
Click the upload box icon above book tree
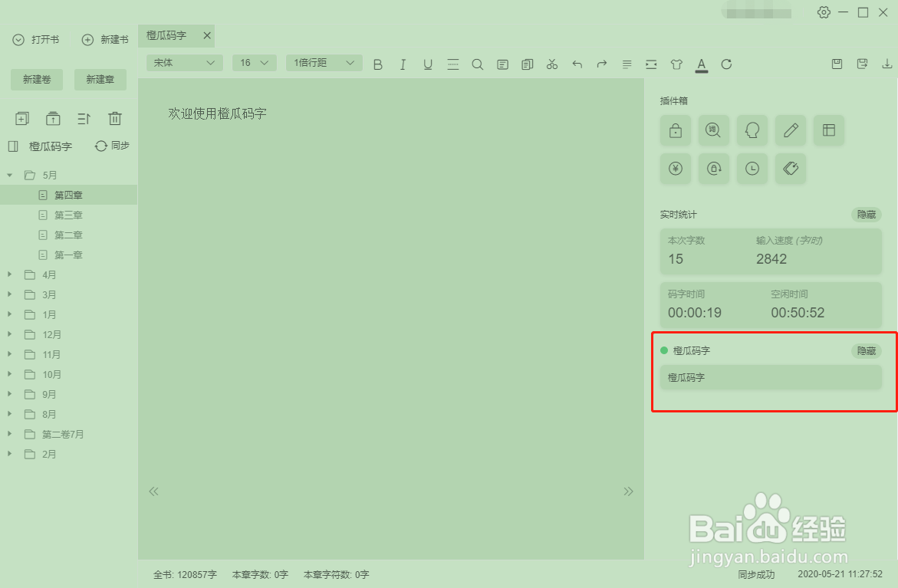[x=53, y=119]
